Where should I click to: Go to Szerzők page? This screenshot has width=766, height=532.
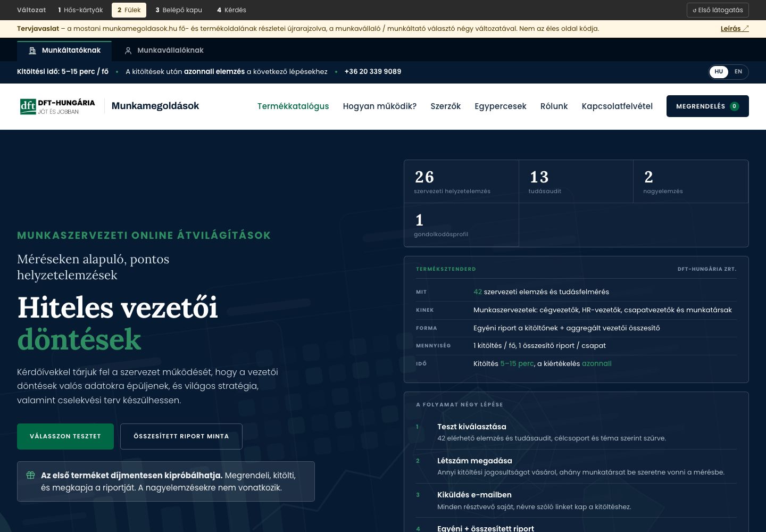[446, 106]
